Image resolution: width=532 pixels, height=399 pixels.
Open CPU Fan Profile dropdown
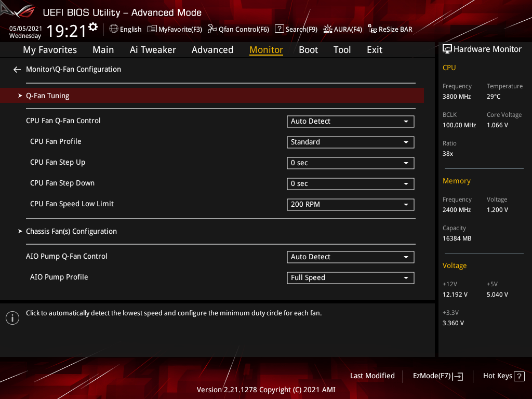click(x=351, y=142)
